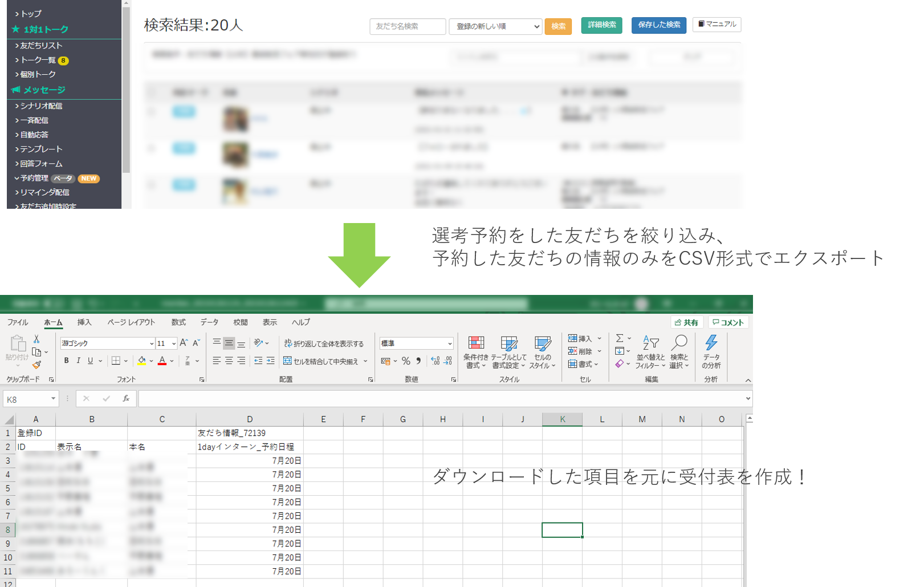The image size is (924, 587).
Task: Click in the 友だち名検索 search field
Action: coord(408,26)
